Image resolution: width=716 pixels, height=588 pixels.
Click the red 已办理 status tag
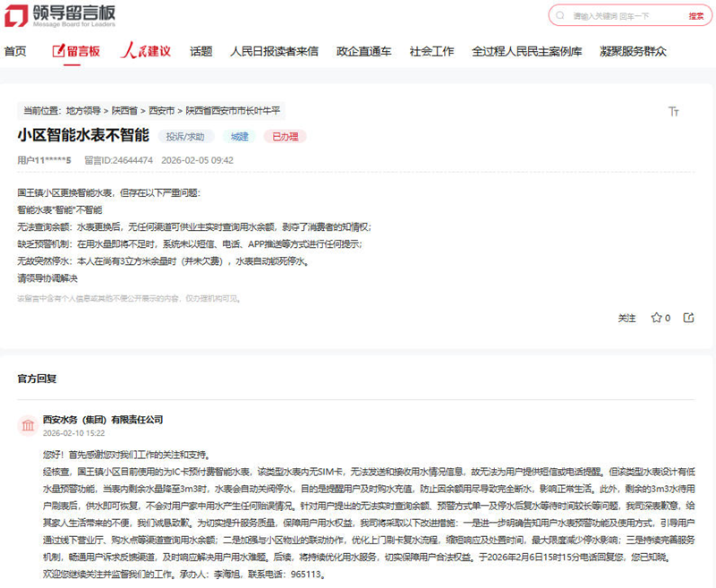click(284, 136)
